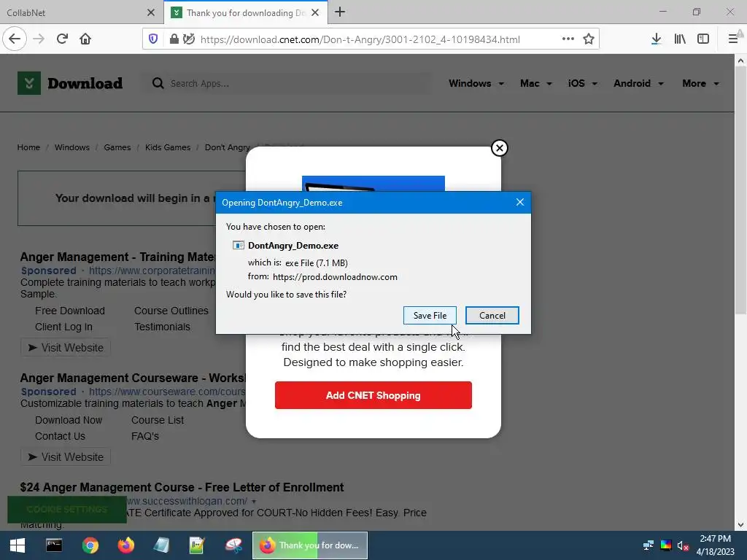The image size is (747, 560).
Task: Open Download Now ad link
Action: [69, 420]
